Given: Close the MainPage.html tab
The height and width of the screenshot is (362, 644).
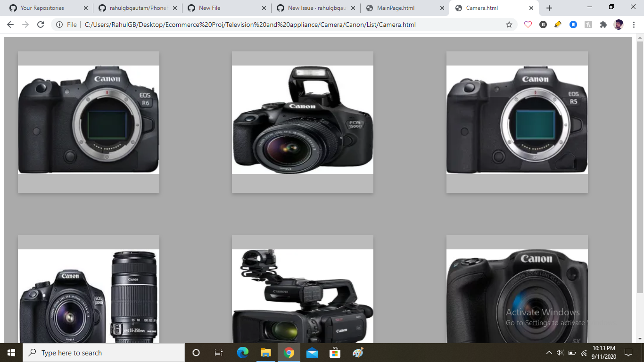Looking at the screenshot, I should click(x=442, y=8).
